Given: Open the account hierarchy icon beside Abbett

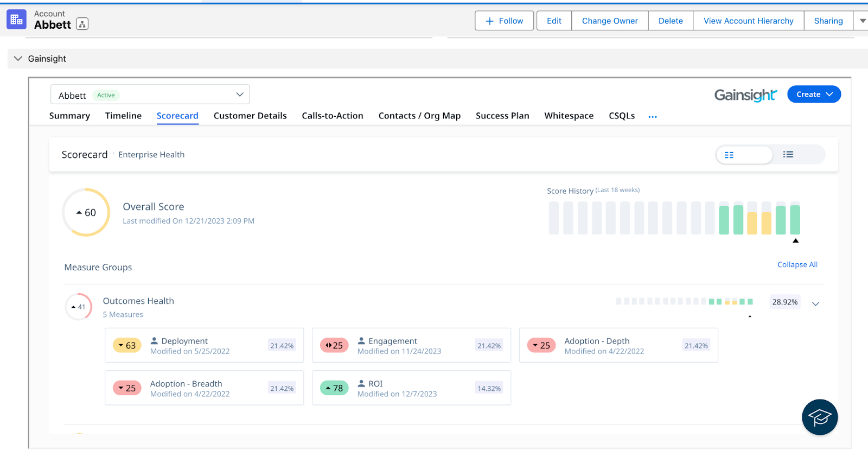Looking at the screenshot, I should 82,24.
